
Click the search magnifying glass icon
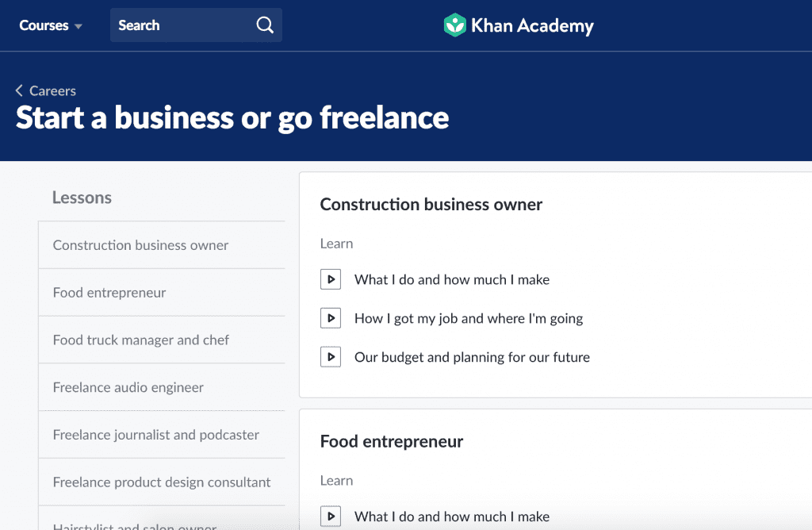pyautogui.click(x=265, y=25)
